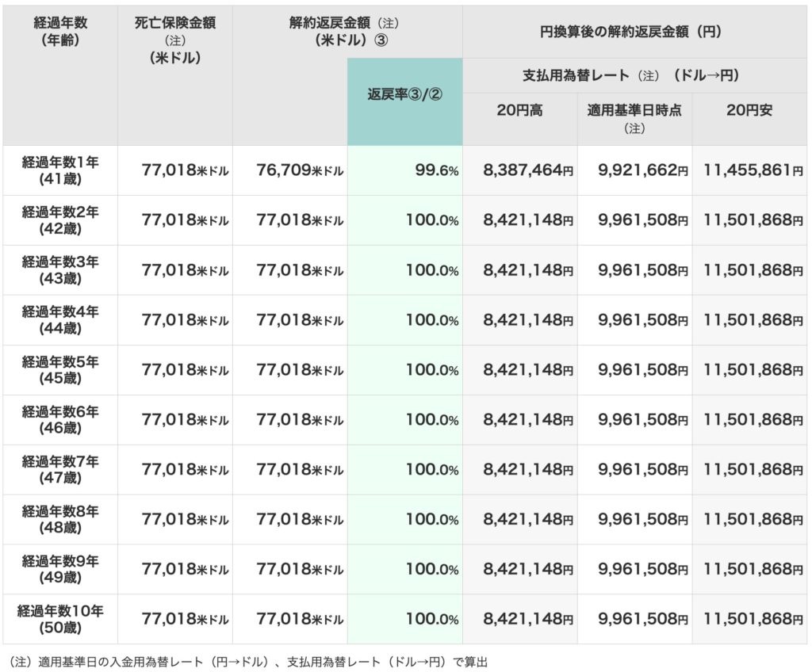The width and height of the screenshot is (812, 672).
Task: Click the footnote text below the table
Action: click(251, 659)
